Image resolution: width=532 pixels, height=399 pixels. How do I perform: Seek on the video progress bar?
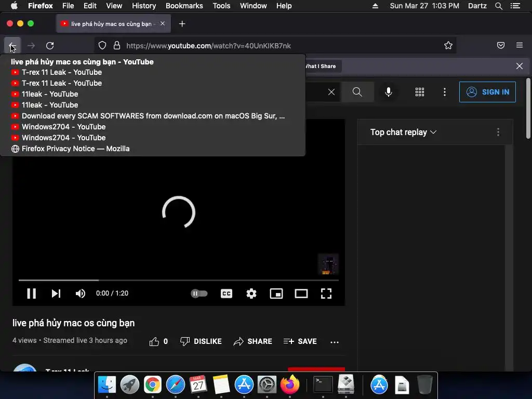(x=179, y=280)
